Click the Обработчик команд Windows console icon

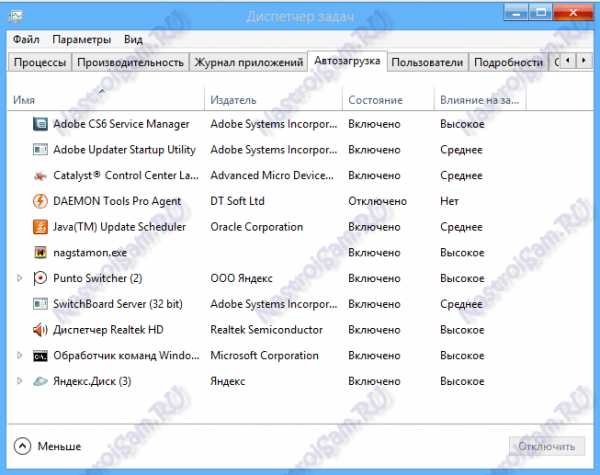[40, 356]
